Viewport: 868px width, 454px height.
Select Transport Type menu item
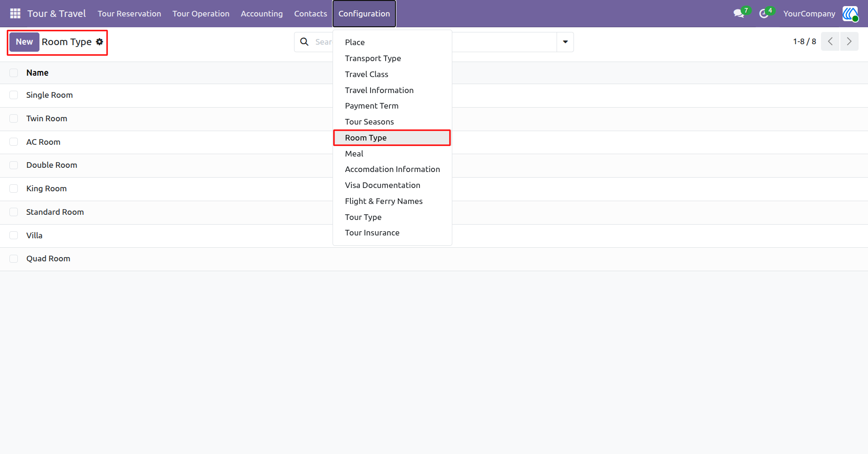click(392, 58)
